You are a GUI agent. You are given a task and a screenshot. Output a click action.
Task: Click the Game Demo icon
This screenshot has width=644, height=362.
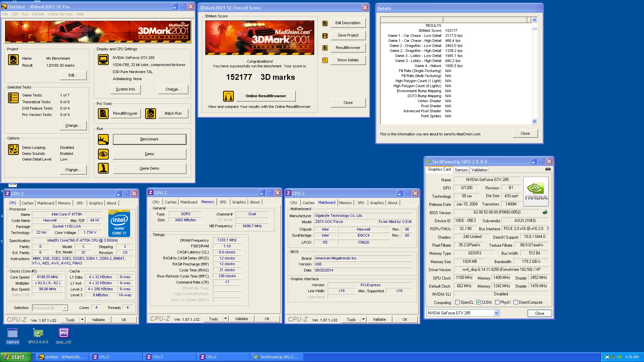click(x=103, y=168)
